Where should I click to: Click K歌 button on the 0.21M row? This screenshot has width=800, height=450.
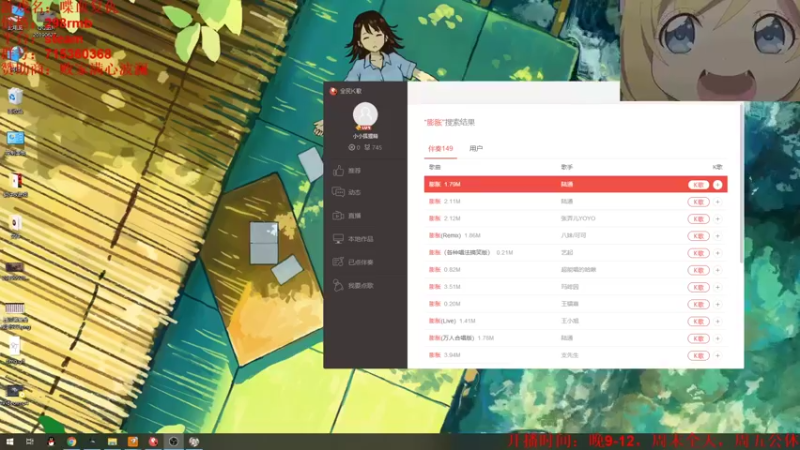click(698, 253)
